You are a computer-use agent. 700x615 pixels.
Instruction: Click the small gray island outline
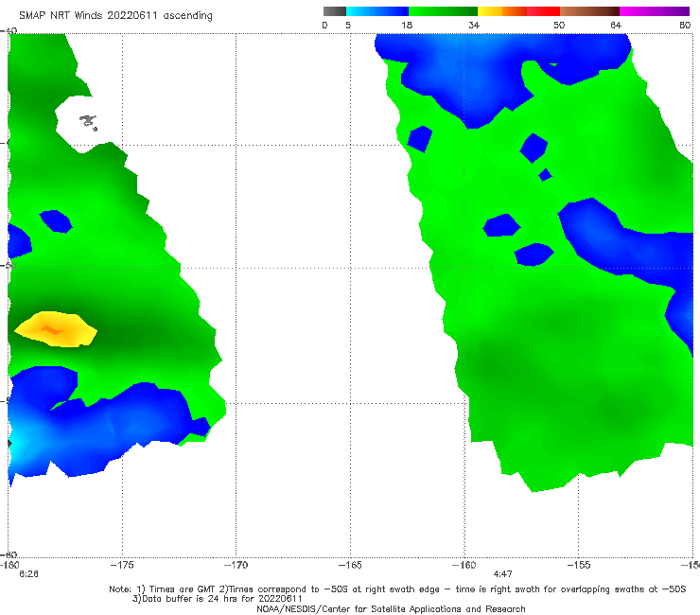(88, 122)
